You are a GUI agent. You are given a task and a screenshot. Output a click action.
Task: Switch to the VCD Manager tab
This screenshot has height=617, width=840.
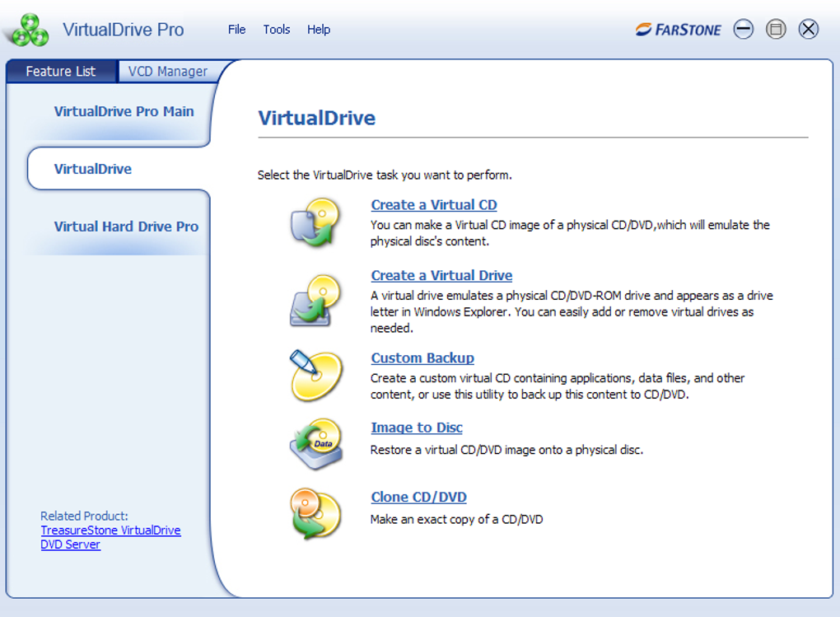[x=168, y=72]
